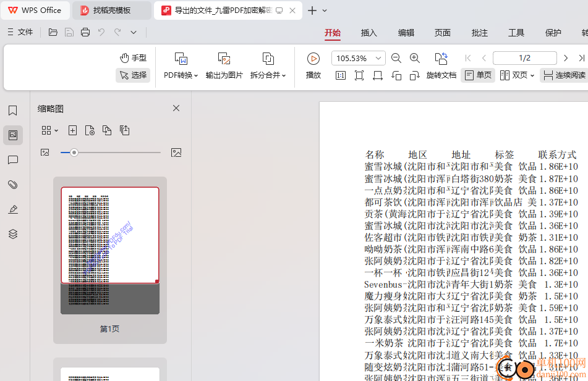588x381 pixels.
Task: Switch to the WPS Office home tab
Action: coord(35,10)
